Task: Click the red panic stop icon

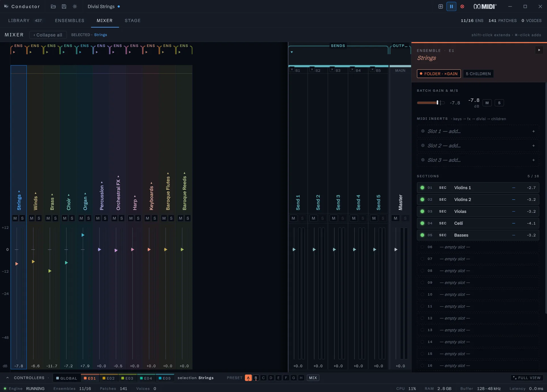Action: (x=462, y=7)
